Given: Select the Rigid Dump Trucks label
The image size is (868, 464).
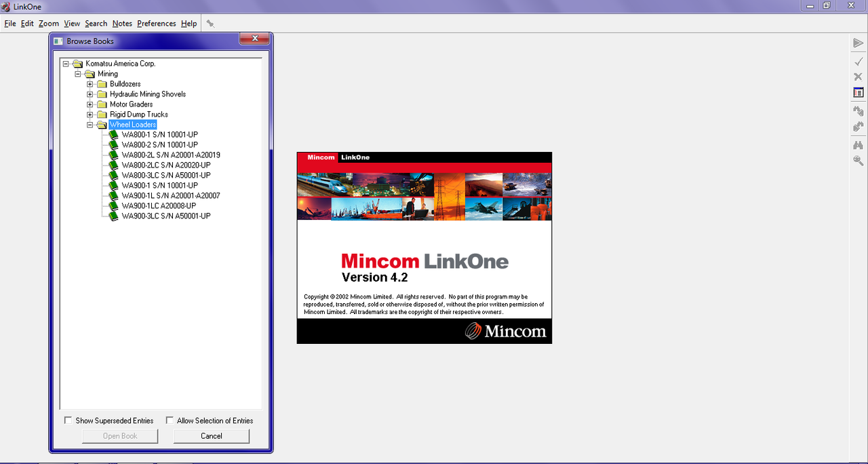Looking at the screenshot, I should (139, 115).
